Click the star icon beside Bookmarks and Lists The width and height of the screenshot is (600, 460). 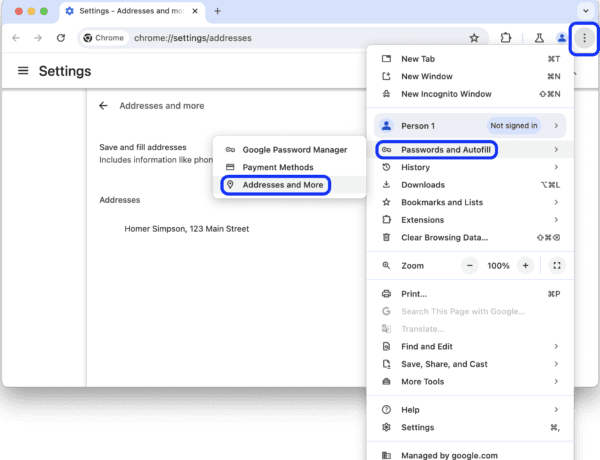pyautogui.click(x=386, y=202)
